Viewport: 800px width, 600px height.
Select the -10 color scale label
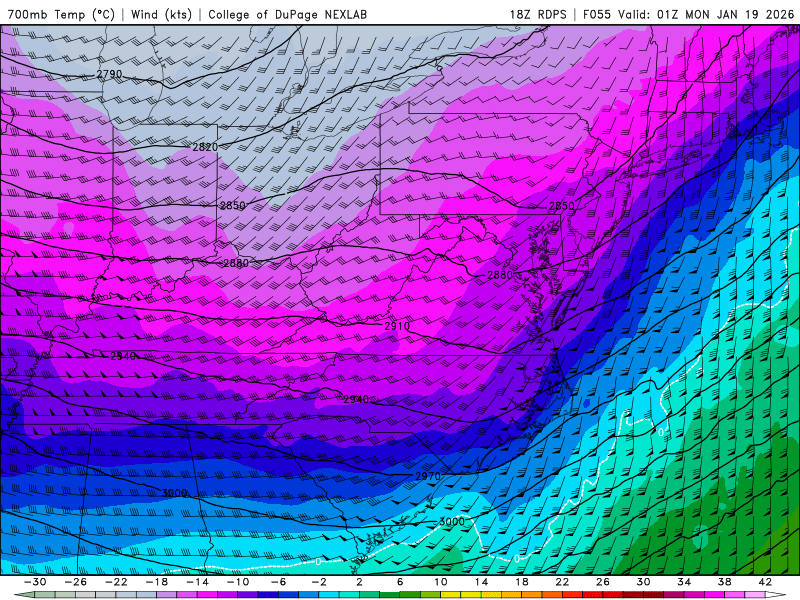(x=238, y=582)
